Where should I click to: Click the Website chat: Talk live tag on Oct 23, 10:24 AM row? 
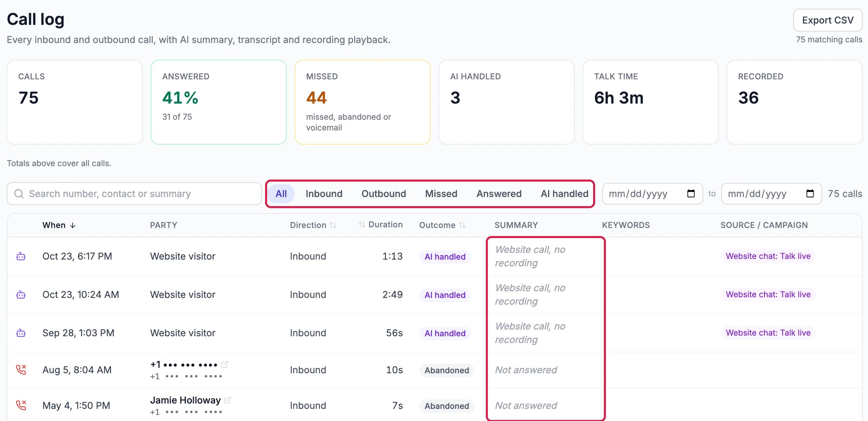[768, 294]
